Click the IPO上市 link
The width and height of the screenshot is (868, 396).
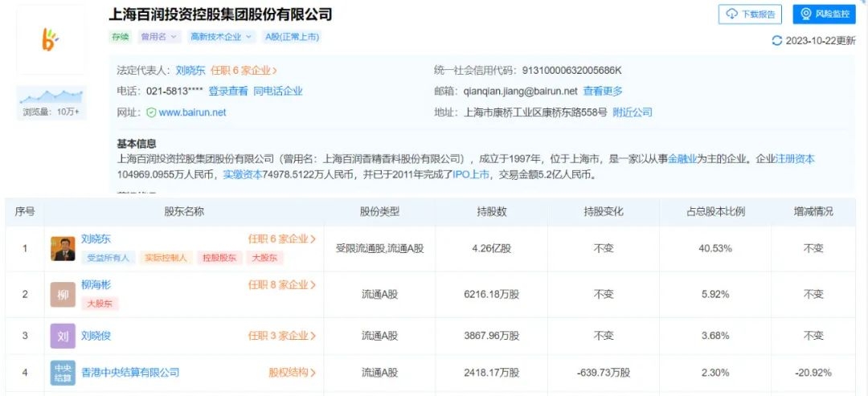471,175
